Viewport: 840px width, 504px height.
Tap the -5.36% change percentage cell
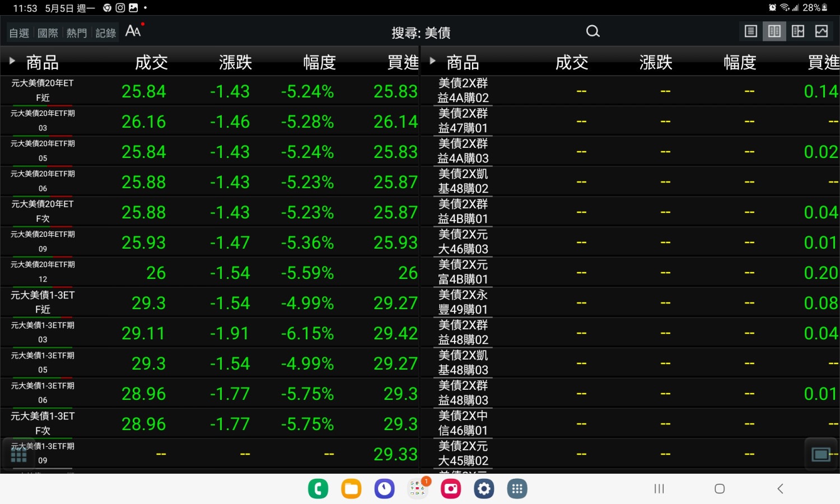(x=307, y=242)
